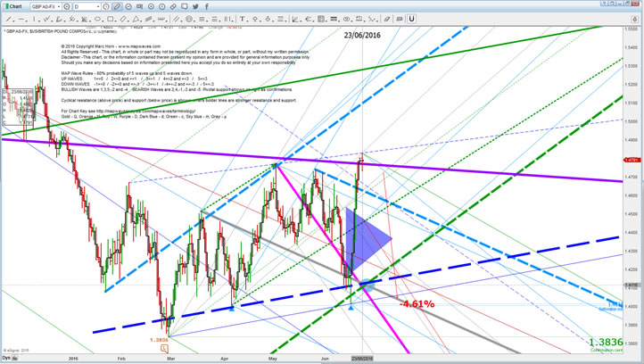Open the GBP A0-FX symbol dropdown
Screen dimensions: 644x364
tap(61, 7)
